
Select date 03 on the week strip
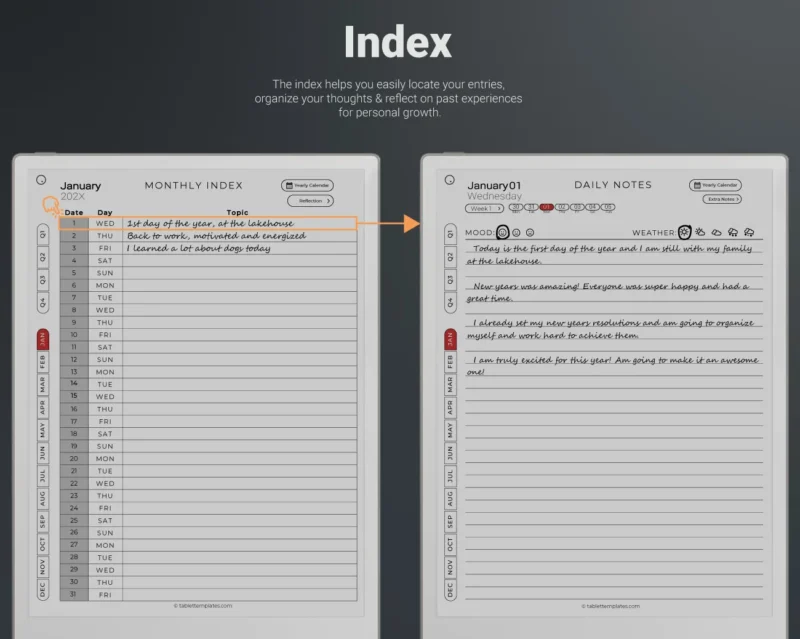pyautogui.click(x=577, y=208)
